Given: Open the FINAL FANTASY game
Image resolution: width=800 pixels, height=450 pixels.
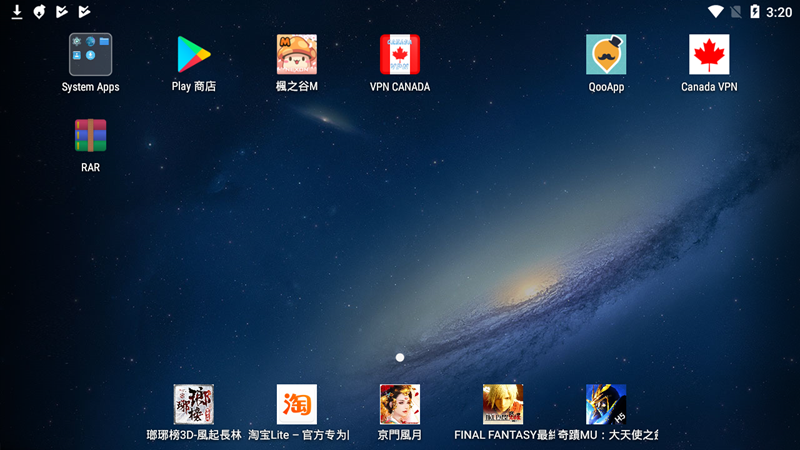Looking at the screenshot, I should click(503, 405).
